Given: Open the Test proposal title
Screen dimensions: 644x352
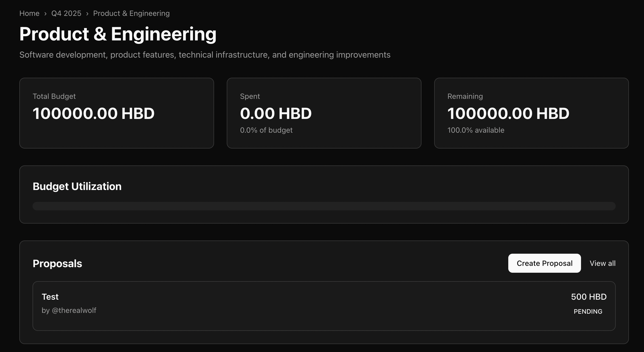Looking at the screenshot, I should (50, 297).
